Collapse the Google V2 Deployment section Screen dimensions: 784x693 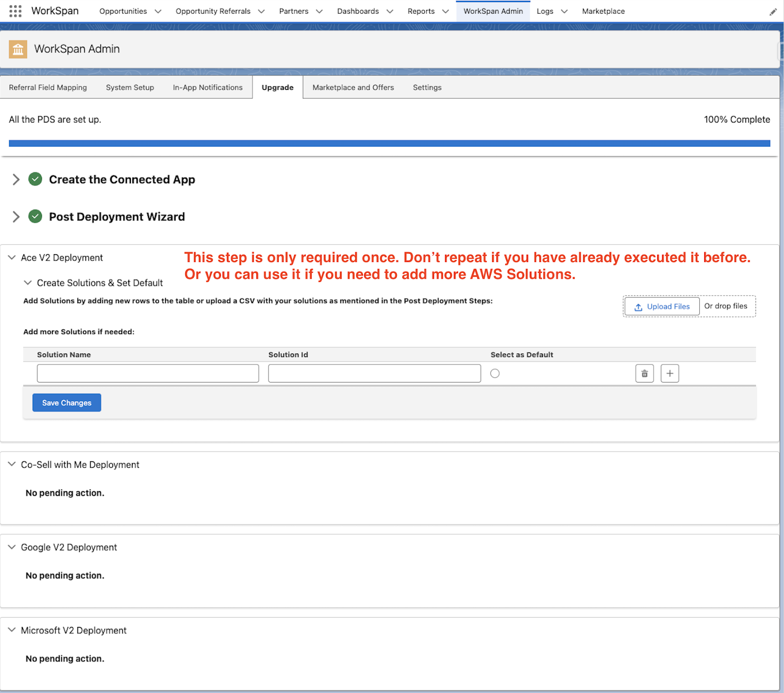pos(12,547)
